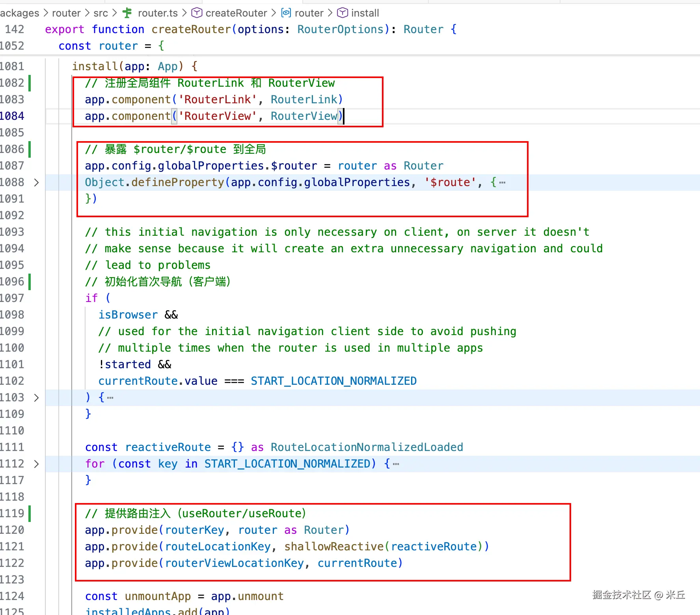Click the START_LOCATION_NORMALIZED identifier on line 1102
The width and height of the screenshot is (700, 615).
[x=333, y=381]
